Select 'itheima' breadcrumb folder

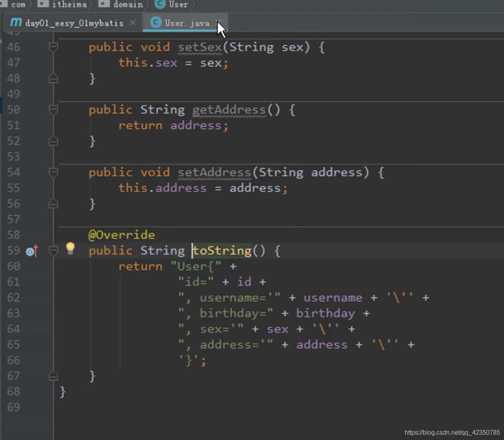[x=70, y=4]
